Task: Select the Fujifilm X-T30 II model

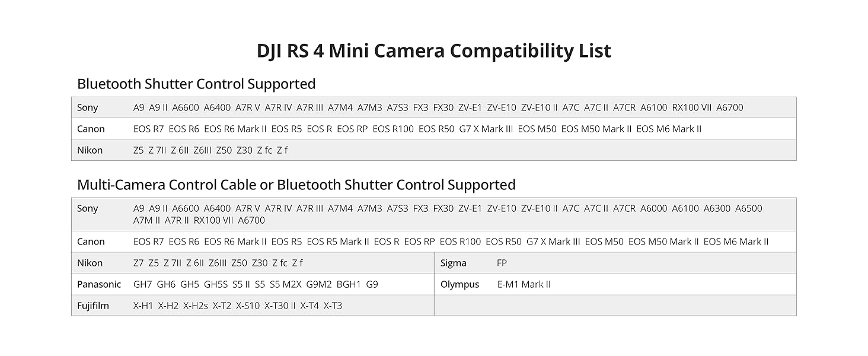Action: coord(280,306)
